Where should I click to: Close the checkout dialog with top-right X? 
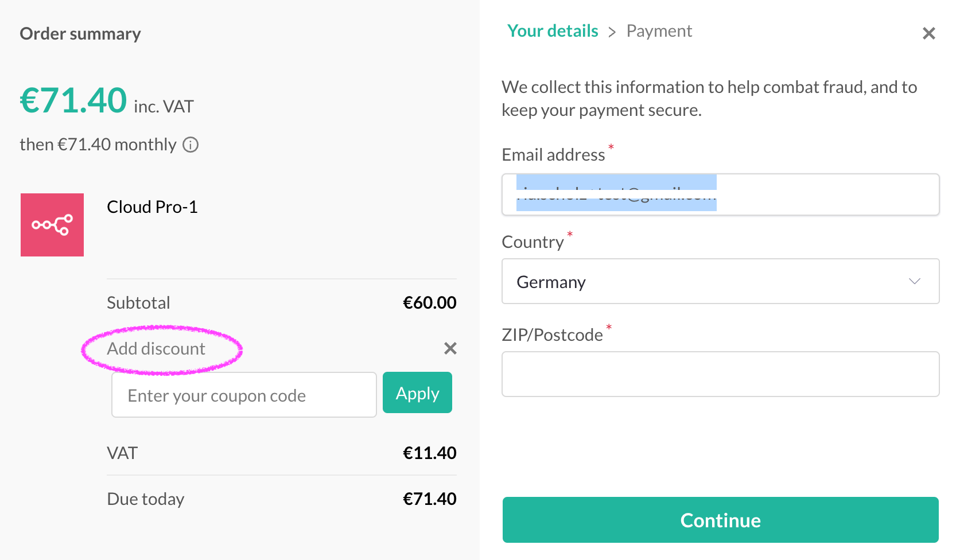928,34
